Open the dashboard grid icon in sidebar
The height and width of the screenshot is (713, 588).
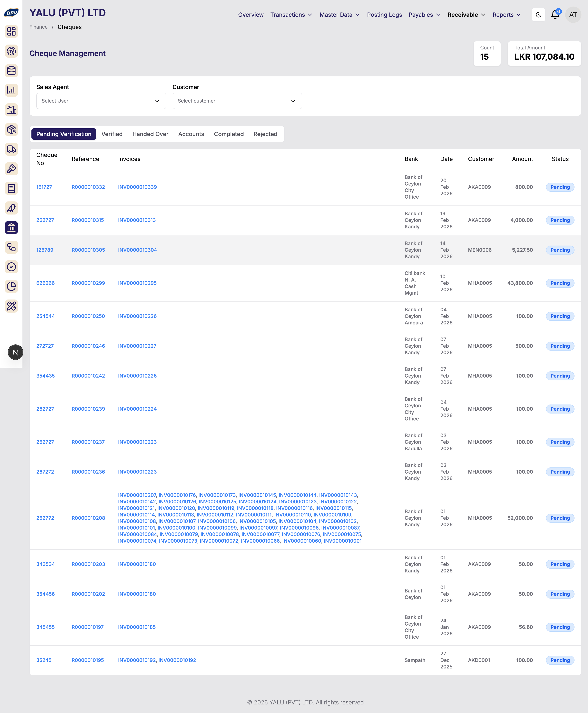[x=11, y=31]
